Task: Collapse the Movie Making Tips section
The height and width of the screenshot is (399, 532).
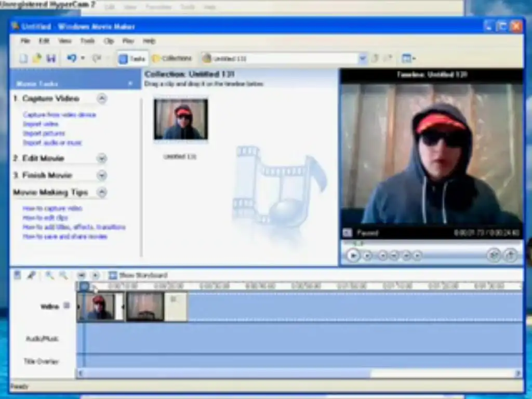Action: click(101, 192)
